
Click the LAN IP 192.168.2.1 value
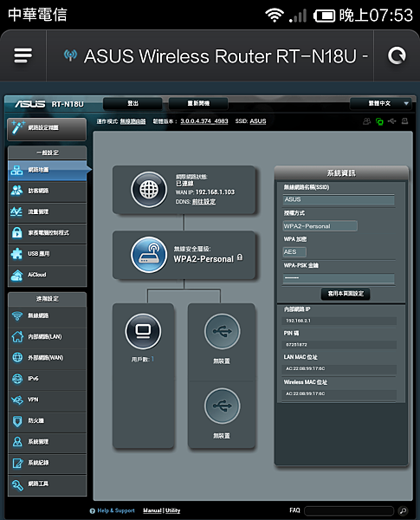[x=299, y=321]
